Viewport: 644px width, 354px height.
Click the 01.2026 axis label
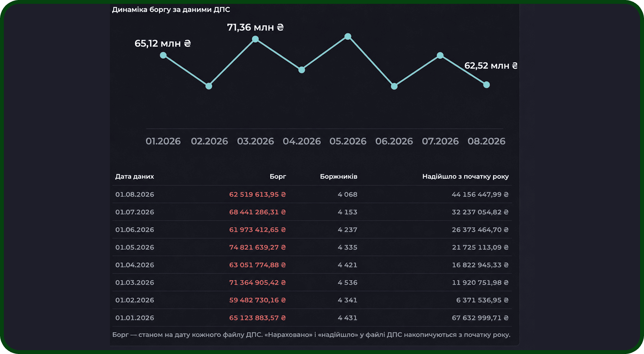[x=163, y=141]
